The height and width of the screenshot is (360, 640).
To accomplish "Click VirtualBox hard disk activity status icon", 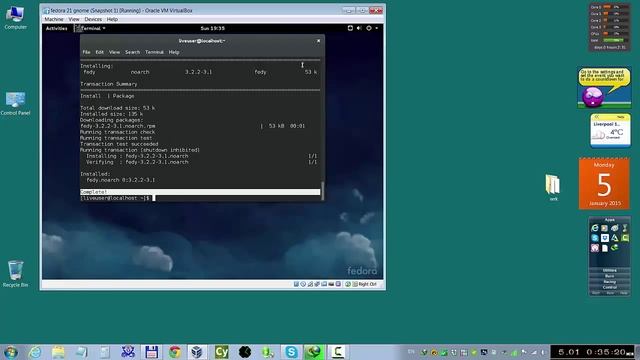I will point(296,284).
